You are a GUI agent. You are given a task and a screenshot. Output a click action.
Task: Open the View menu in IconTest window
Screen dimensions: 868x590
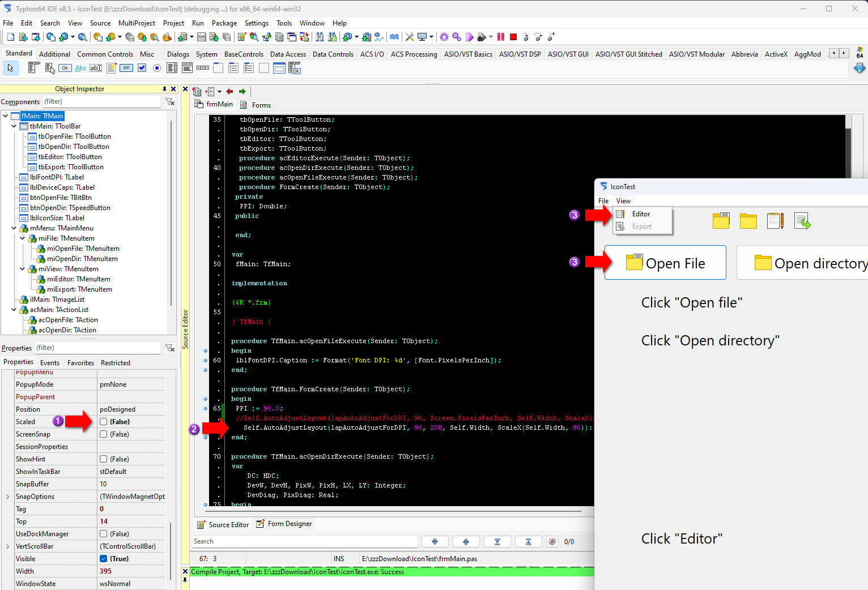(x=623, y=201)
